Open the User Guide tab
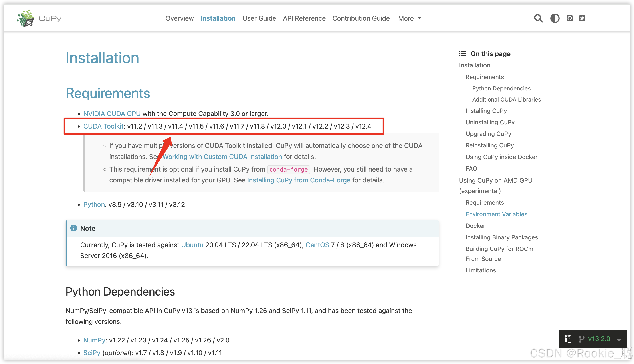The height and width of the screenshot is (364, 634). pyautogui.click(x=259, y=18)
